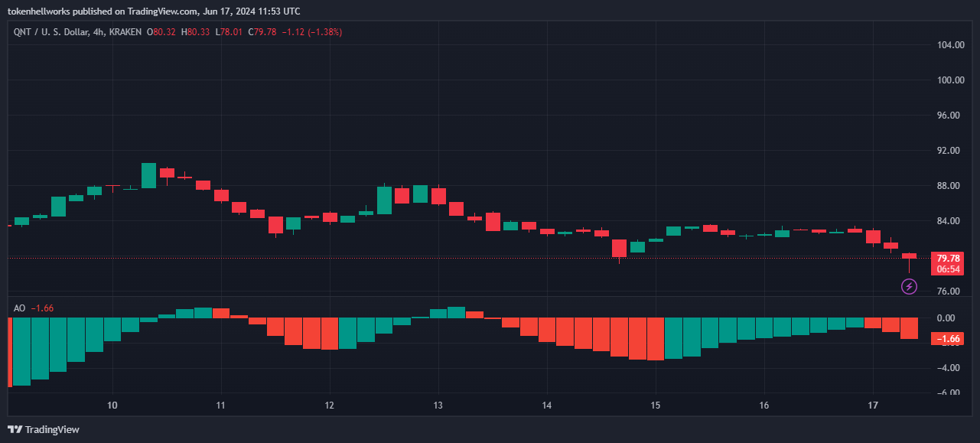Click the tokenhellworks publisher link
980x443 pixels.
click(x=40, y=11)
